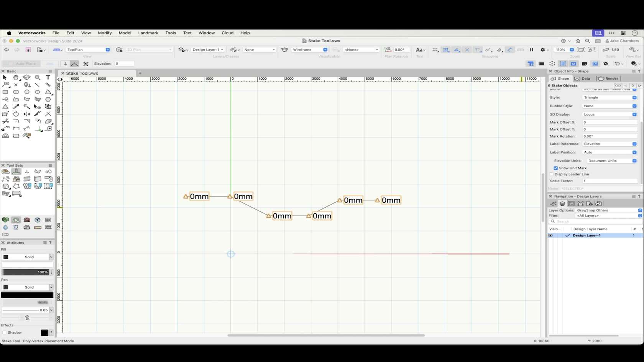
Task: Click the Data tab in Object Info
Action: 582,79
